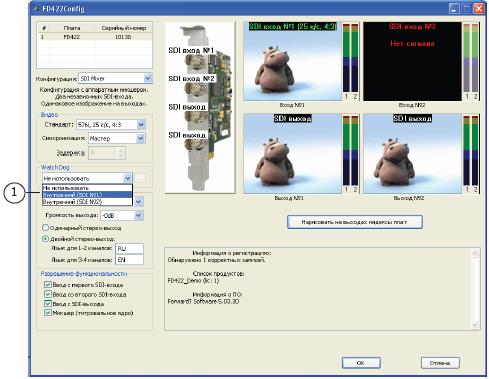489x379 pixels.
Task: Select 'Внутренний (SDI №1)' WatchDog option
Action: click(x=87, y=195)
